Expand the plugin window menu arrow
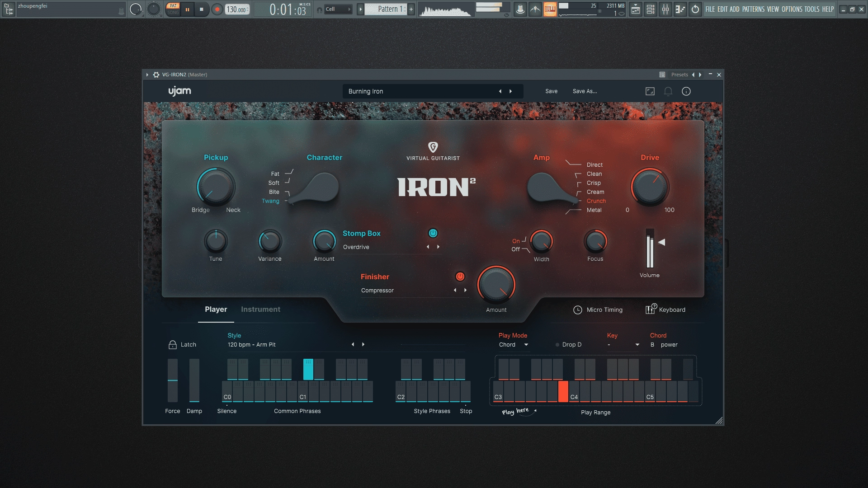 pyautogui.click(x=147, y=75)
